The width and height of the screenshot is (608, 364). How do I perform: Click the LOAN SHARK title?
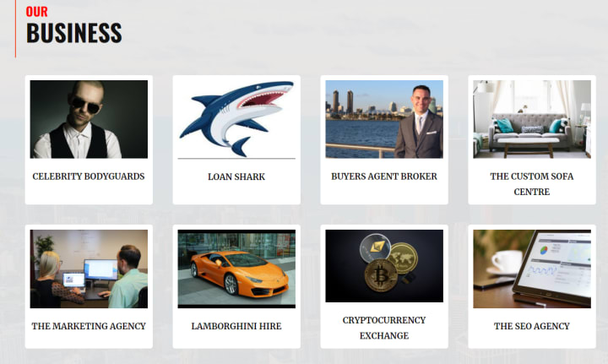click(236, 177)
